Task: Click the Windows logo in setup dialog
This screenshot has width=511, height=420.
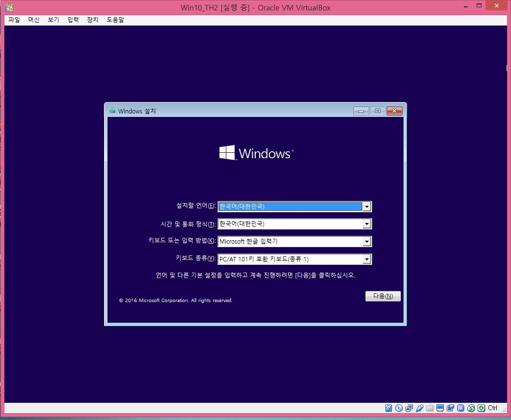Action: pos(256,153)
